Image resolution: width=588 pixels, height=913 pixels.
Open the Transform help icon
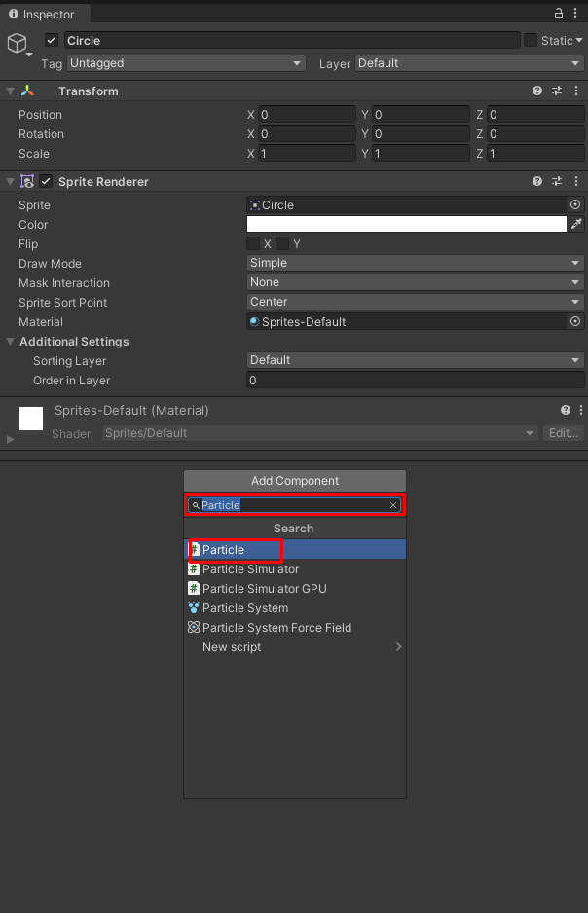537,91
